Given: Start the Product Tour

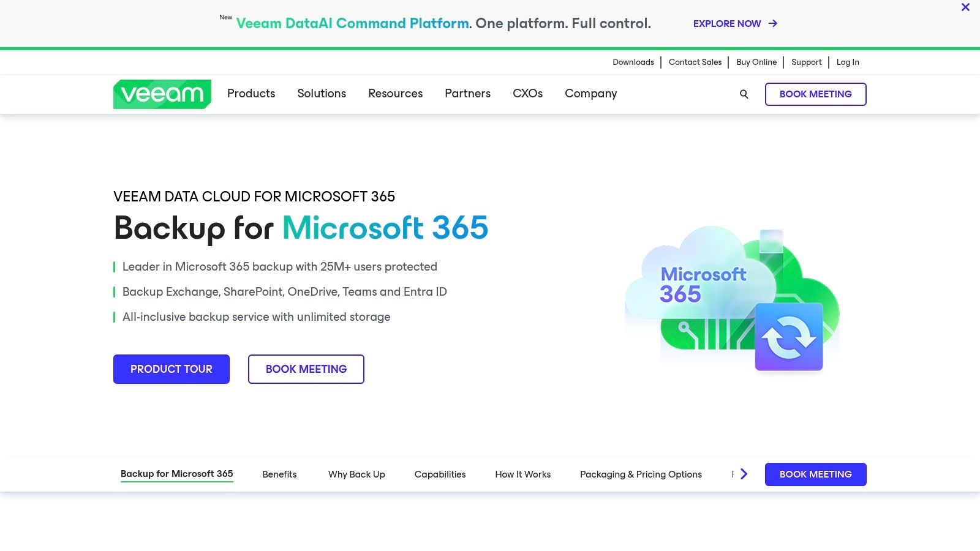Looking at the screenshot, I should coord(171,369).
